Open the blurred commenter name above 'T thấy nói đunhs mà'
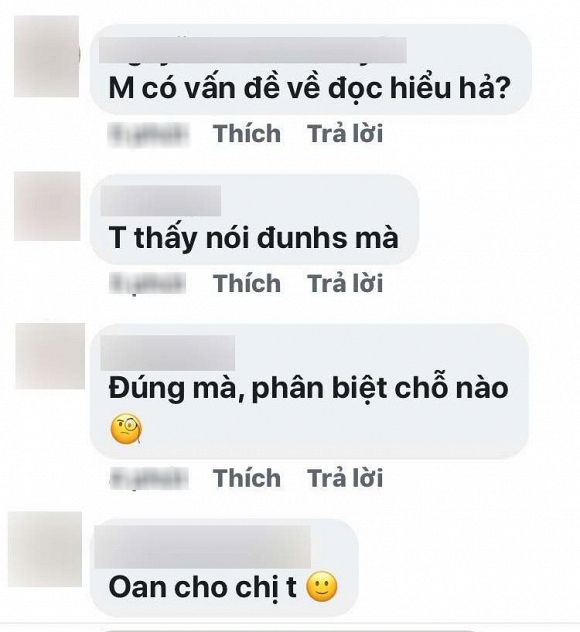Viewport: 580px width, 632px height. pyautogui.click(x=160, y=201)
